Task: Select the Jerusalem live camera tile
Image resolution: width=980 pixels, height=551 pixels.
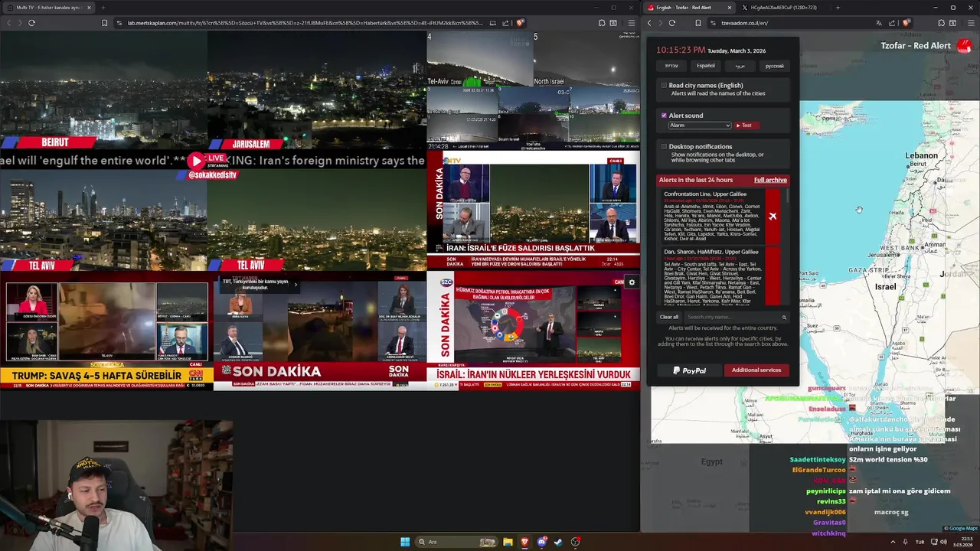Action: point(317,90)
